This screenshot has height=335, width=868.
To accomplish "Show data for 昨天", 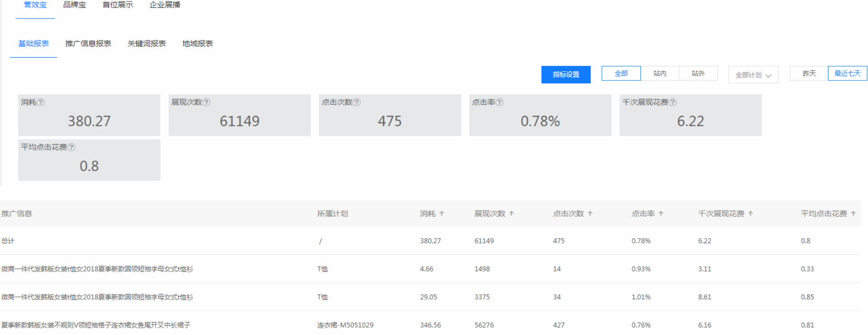I will tap(809, 73).
